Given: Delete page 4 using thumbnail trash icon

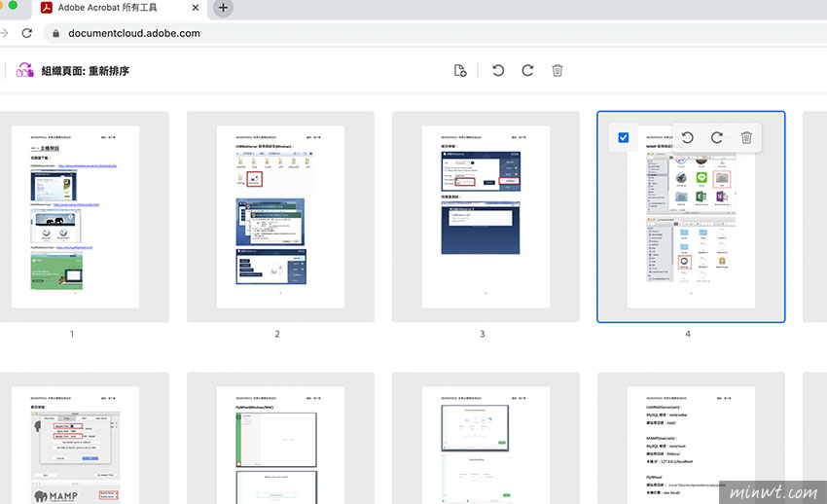Looking at the screenshot, I should (746, 137).
